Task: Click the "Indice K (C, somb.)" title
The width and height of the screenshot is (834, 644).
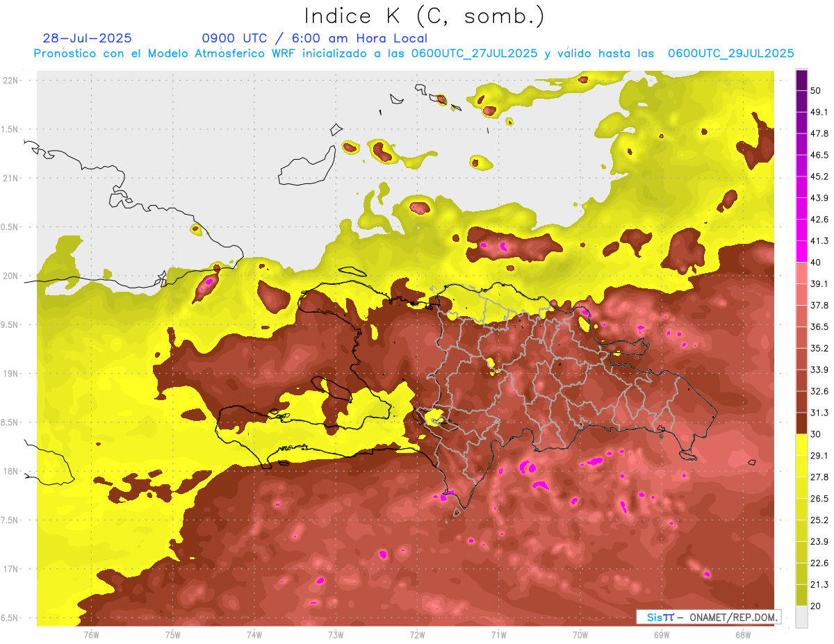Action: [x=424, y=16]
